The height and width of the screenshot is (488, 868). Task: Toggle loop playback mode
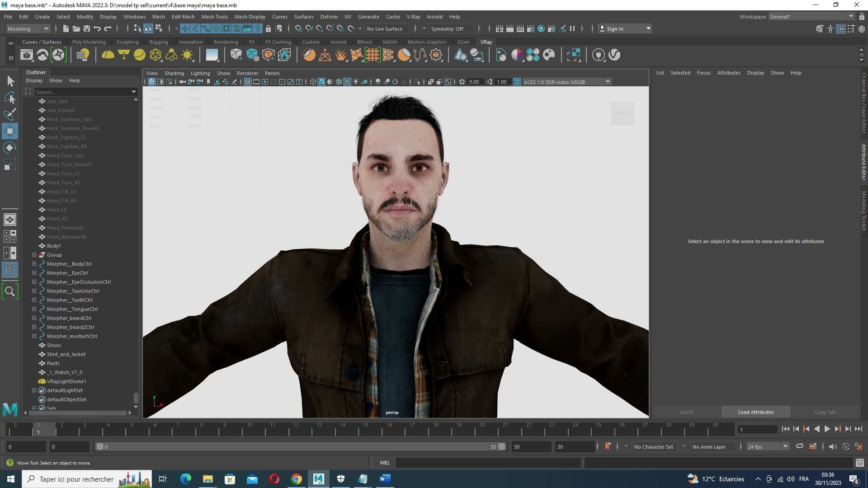coord(799,447)
